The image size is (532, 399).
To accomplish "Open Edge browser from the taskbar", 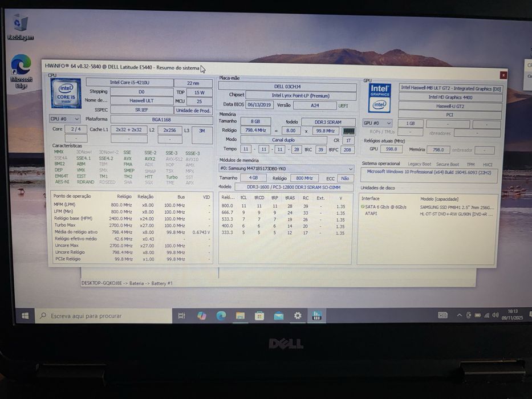I will pyautogui.click(x=221, y=316).
